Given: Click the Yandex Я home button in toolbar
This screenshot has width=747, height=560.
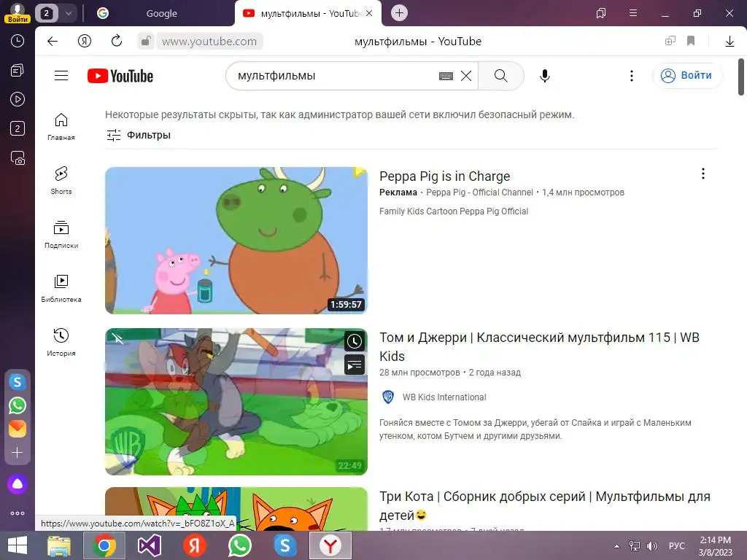Looking at the screenshot, I should 85,42.
